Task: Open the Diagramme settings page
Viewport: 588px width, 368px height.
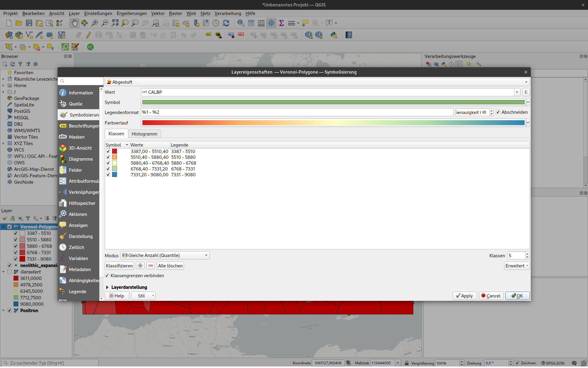Action: pyautogui.click(x=80, y=159)
